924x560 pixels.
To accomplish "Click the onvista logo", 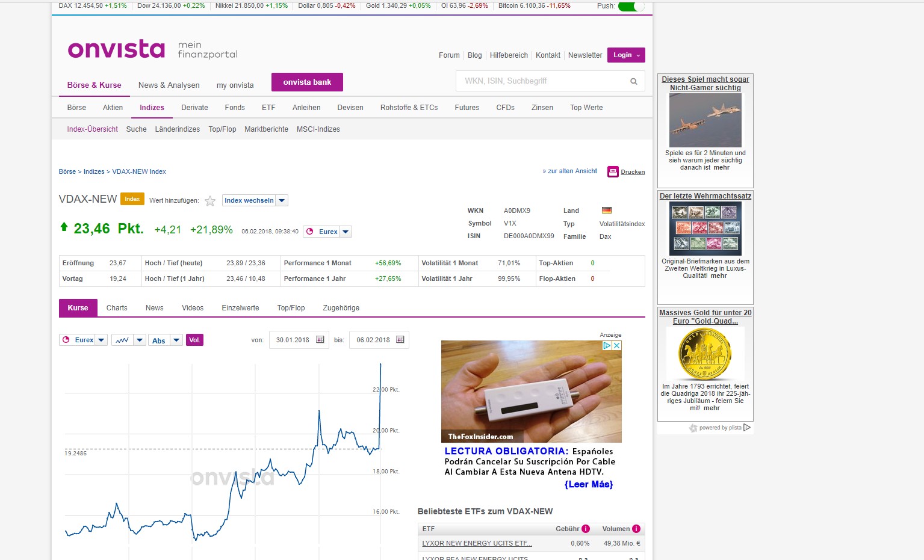I will pos(116,49).
